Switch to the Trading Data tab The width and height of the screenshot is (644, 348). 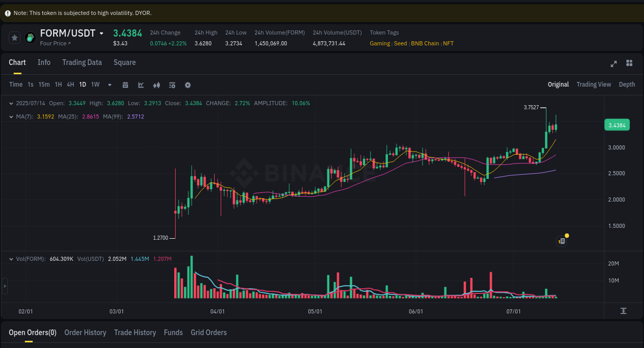pos(82,62)
